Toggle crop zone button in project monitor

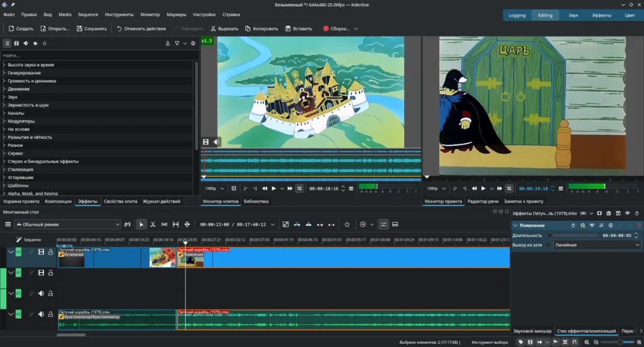(x=509, y=189)
